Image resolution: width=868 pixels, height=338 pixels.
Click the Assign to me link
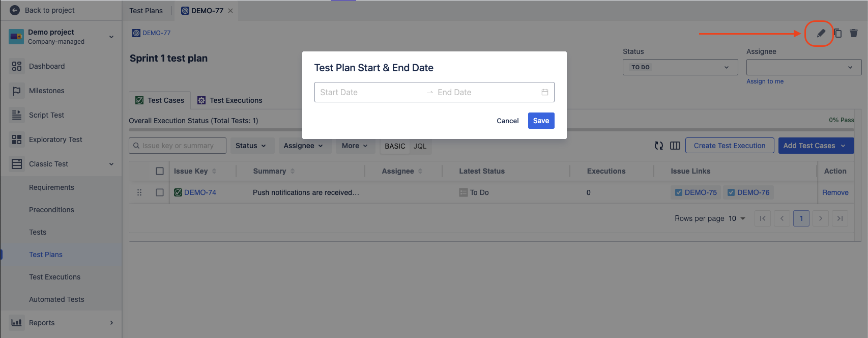coord(765,81)
